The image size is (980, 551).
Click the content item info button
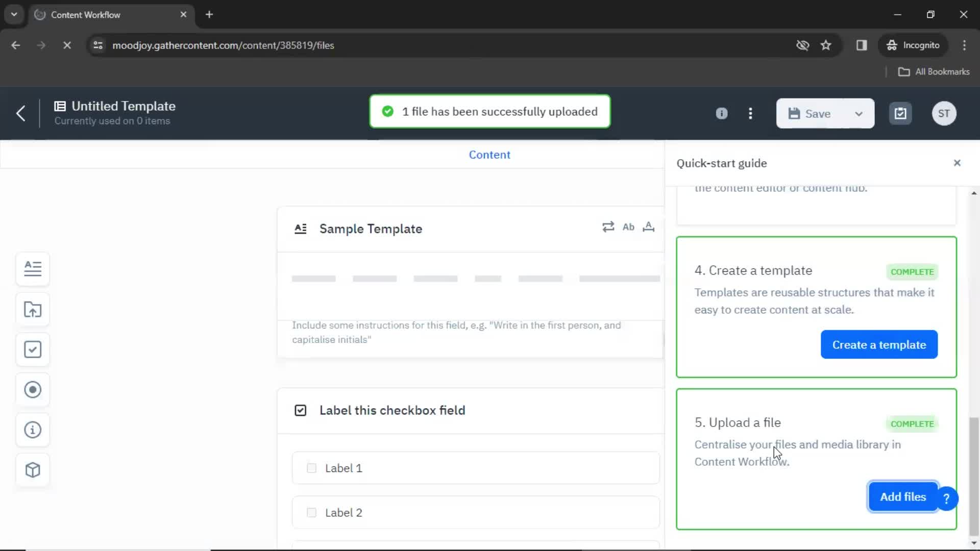pos(722,113)
